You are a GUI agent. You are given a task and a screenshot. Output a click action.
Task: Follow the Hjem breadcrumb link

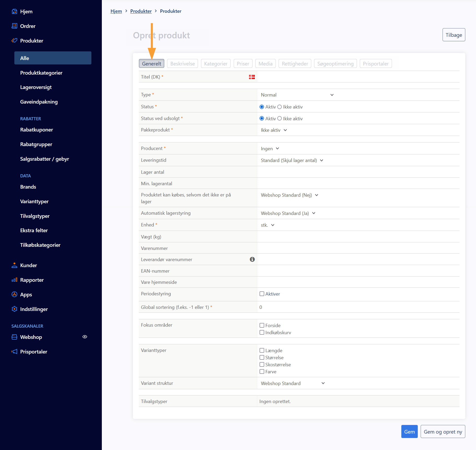[116, 11]
